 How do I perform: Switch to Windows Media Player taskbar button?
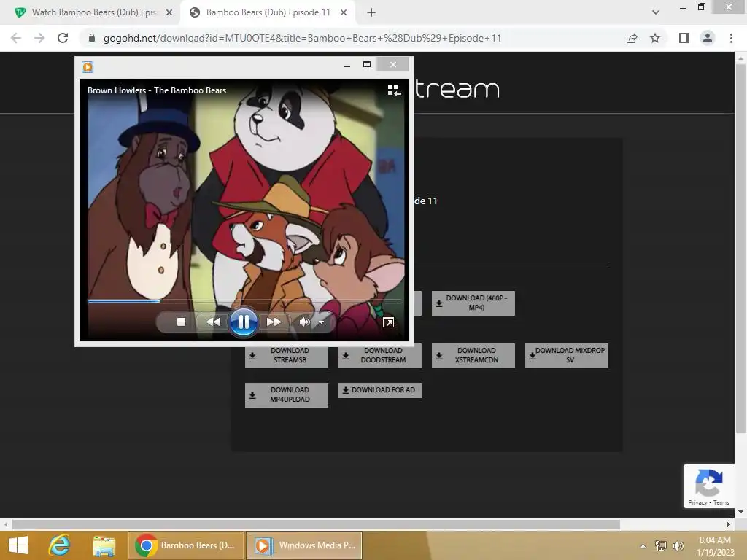tap(304, 545)
